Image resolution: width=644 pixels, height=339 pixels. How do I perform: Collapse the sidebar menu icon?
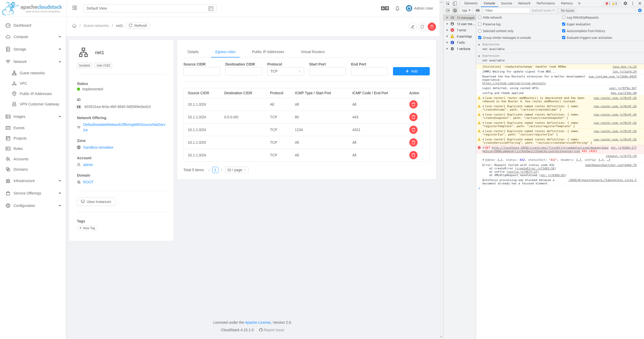[75, 8]
